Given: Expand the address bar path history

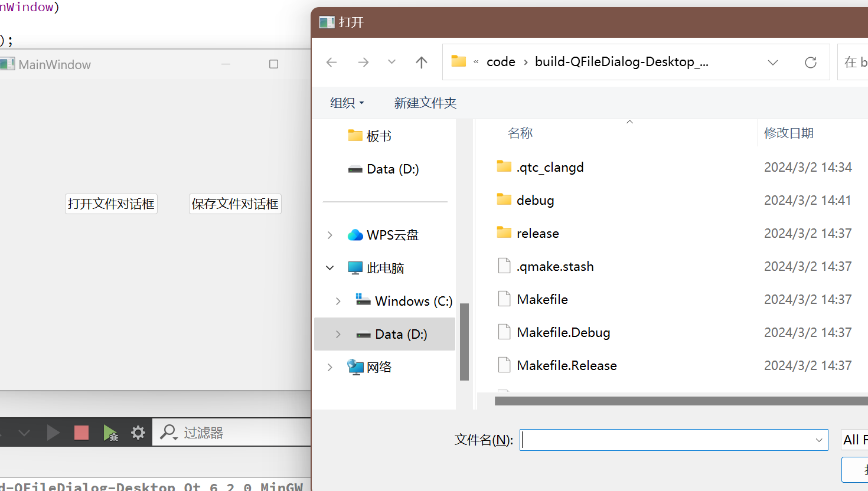Looking at the screenshot, I should pyautogui.click(x=773, y=62).
